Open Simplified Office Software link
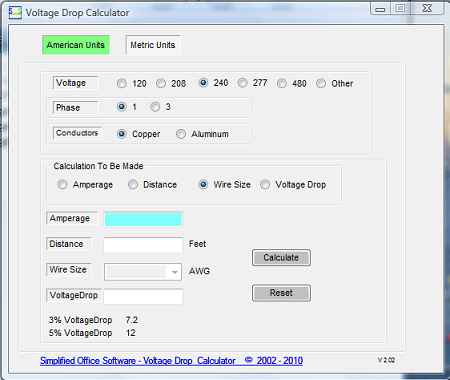The width and height of the screenshot is (450, 380). [x=171, y=361]
